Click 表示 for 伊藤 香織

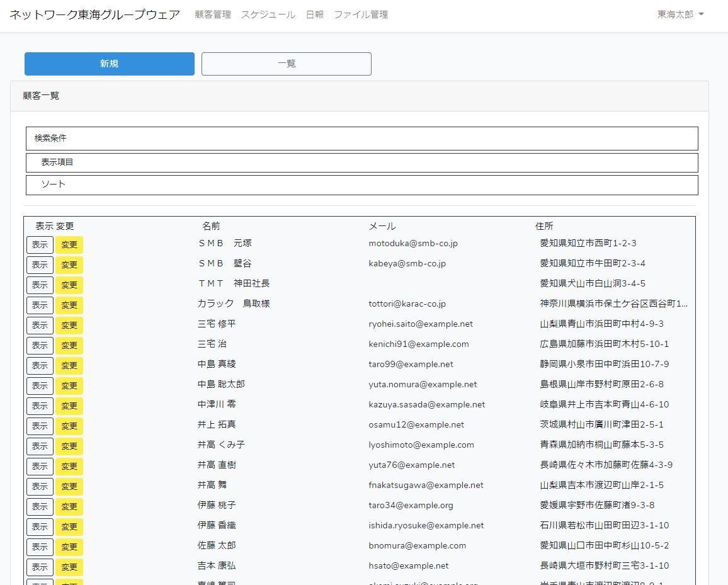[x=40, y=527]
